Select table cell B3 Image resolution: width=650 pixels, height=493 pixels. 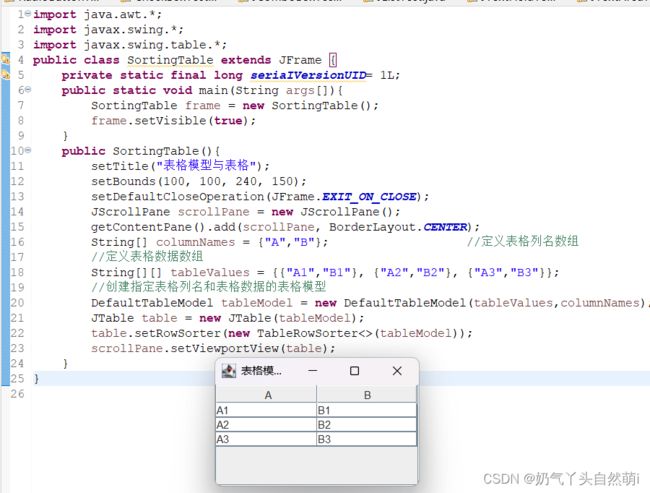tap(366, 439)
